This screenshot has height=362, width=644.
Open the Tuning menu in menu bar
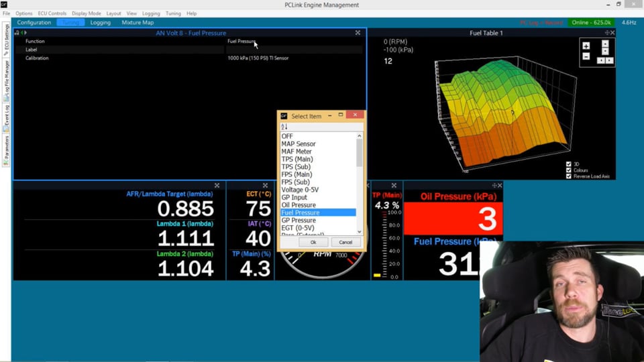[173, 13]
